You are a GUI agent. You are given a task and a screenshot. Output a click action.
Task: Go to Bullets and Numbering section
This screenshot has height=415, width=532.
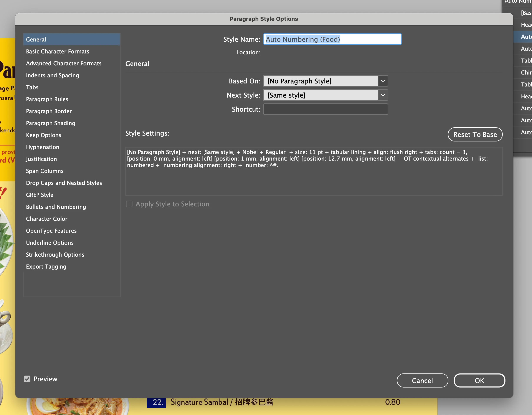pos(56,207)
